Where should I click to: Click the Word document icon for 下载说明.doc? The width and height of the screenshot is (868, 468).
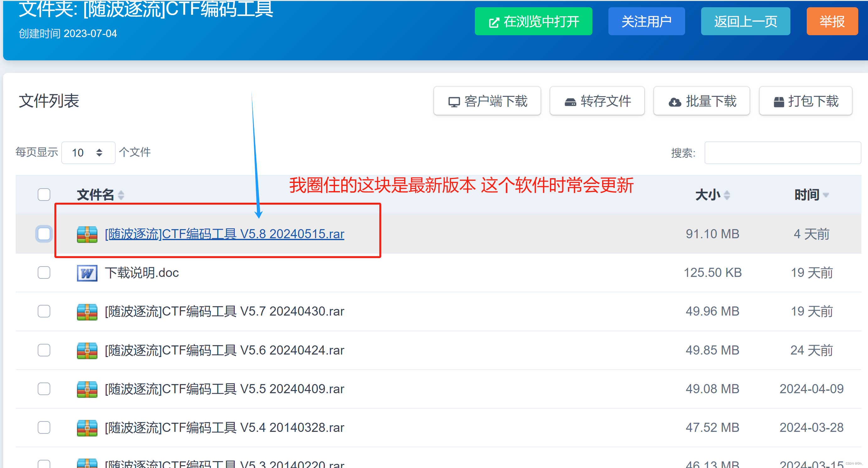click(87, 273)
